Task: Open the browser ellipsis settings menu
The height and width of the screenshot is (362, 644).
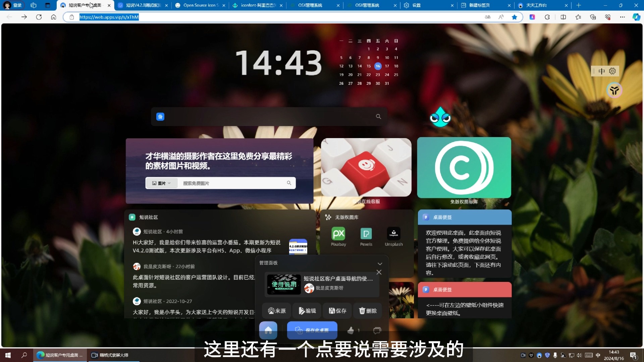Action: coord(623,17)
